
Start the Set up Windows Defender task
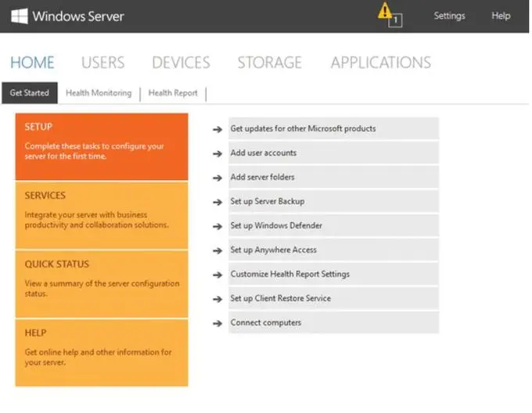click(333, 225)
